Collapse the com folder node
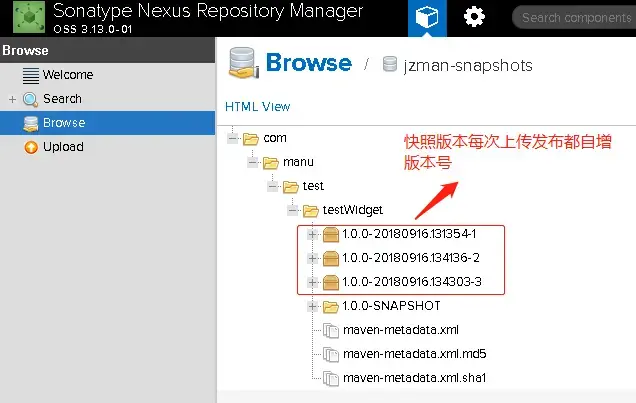Viewport: 636px width, 403px height. pos(233,138)
